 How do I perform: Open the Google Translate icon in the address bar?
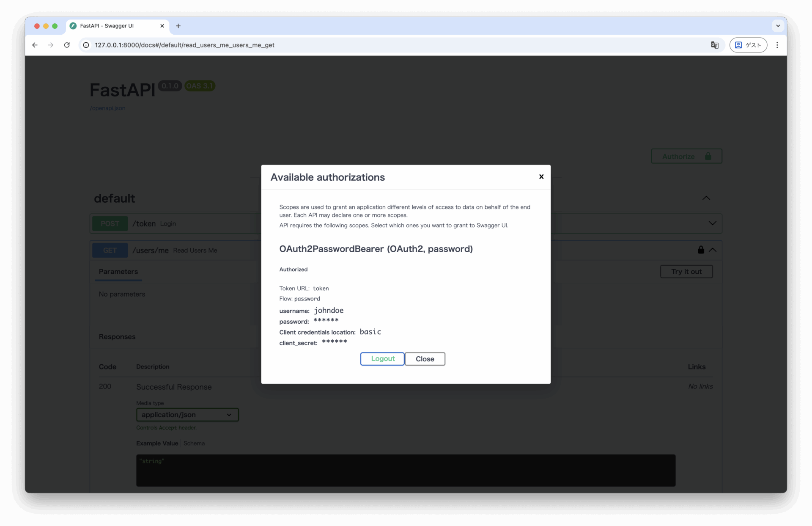pyautogui.click(x=714, y=45)
